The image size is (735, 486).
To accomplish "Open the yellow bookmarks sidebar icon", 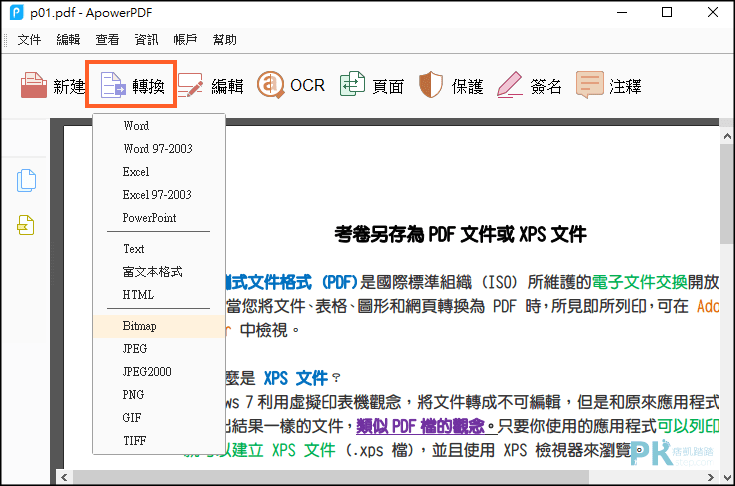I will tap(26, 225).
